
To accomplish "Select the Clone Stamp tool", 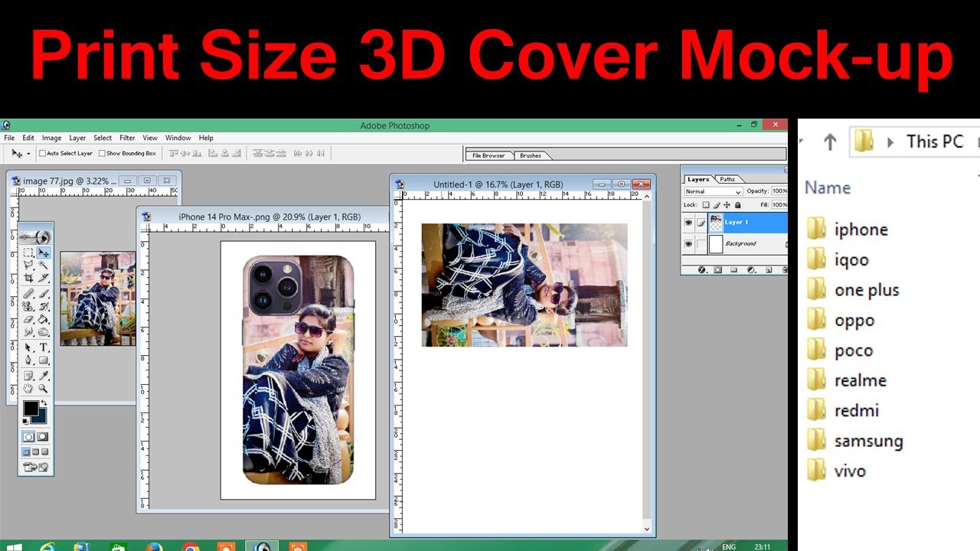I will pyautogui.click(x=28, y=307).
